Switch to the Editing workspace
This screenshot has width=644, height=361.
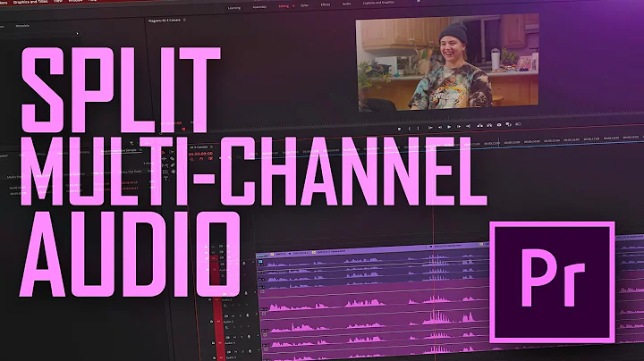(x=284, y=6)
